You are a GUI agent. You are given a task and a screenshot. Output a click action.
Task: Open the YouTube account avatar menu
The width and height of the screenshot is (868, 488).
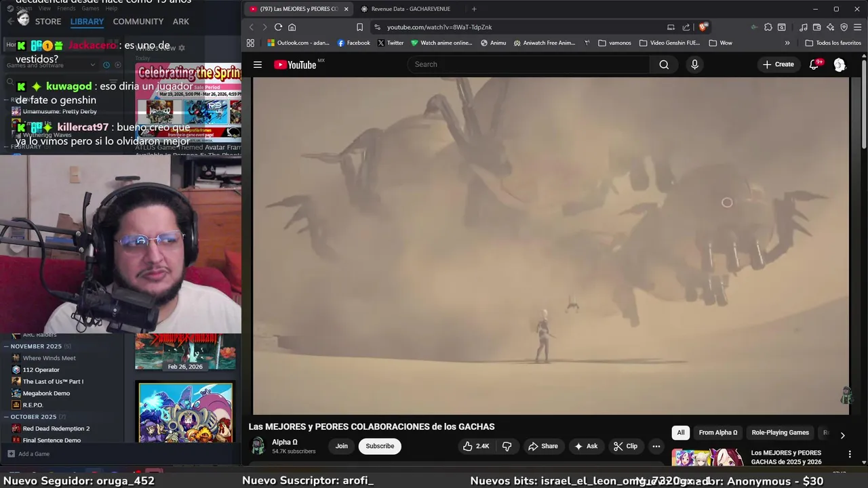840,64
